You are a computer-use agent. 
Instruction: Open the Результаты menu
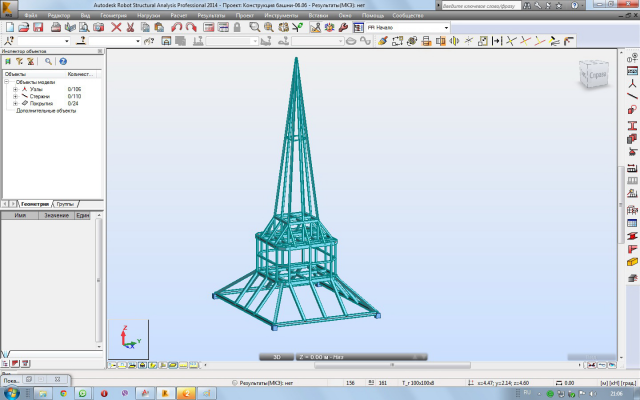pyautogui.click(x=211, y=16)
